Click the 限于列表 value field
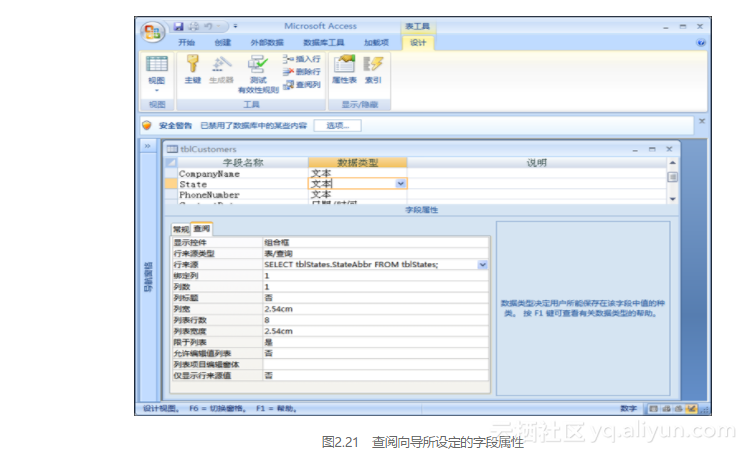 tap(376, 342)
